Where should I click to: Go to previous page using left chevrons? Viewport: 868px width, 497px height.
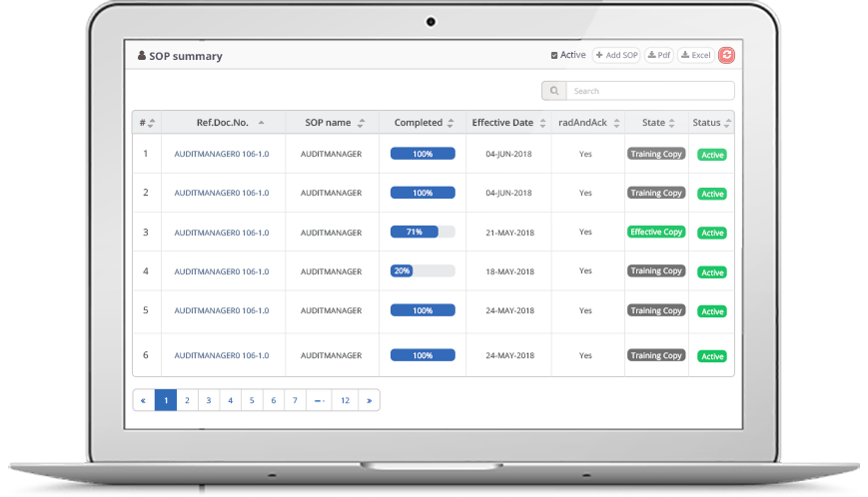143,400
